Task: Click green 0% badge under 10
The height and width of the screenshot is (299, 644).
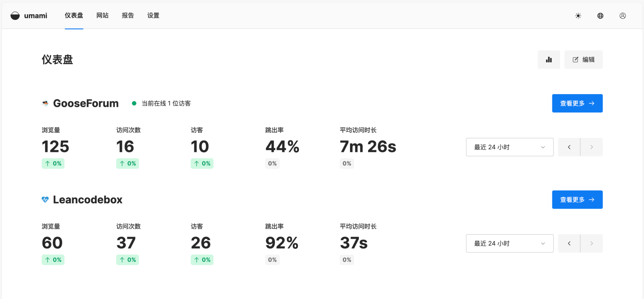Action: [202, 163]
